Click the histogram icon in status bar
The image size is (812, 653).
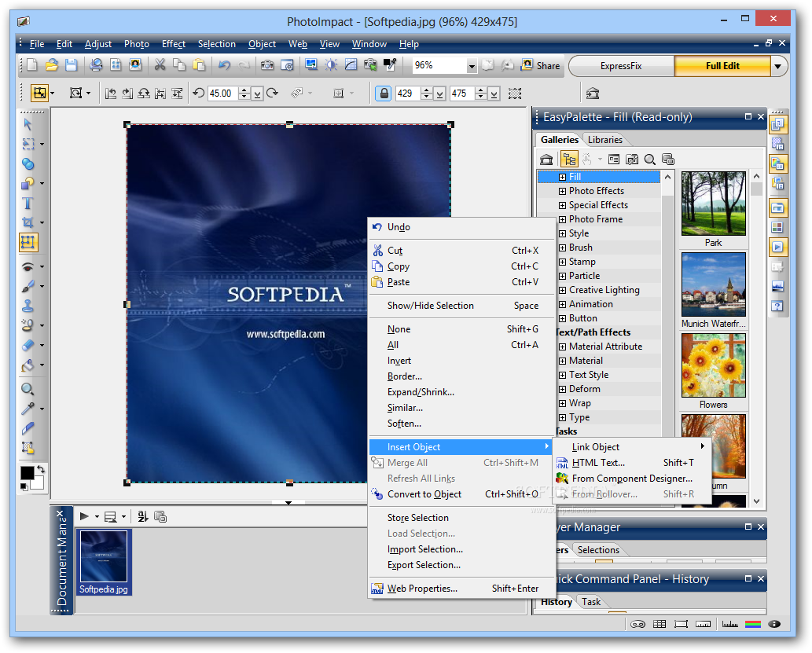[729, 624]
